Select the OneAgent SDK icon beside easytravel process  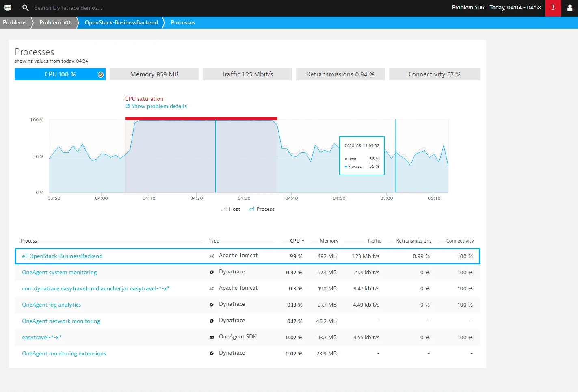coord(211,337)
